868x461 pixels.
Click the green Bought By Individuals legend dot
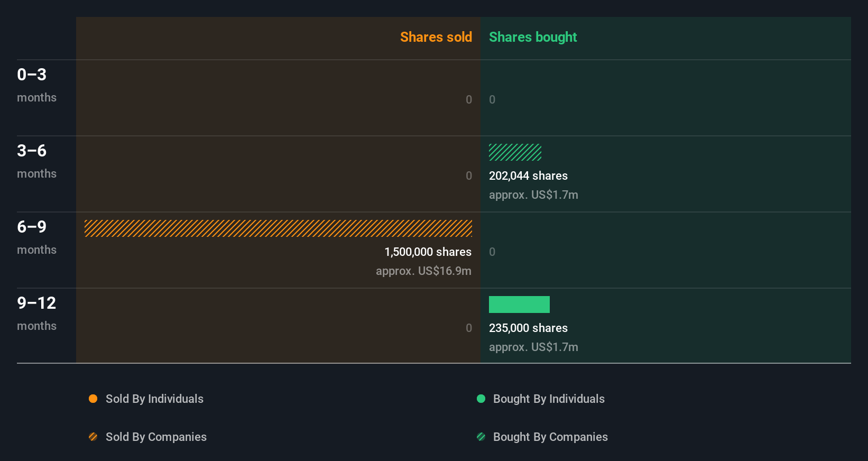click(x=481, y=399)
